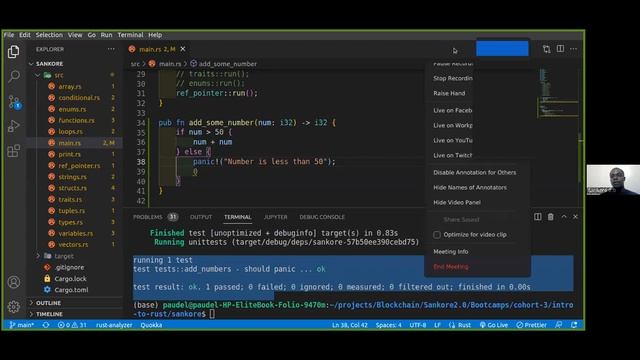Open the Help menu
The width and height of the screenshot is (640, 360).
click(155, 35)
